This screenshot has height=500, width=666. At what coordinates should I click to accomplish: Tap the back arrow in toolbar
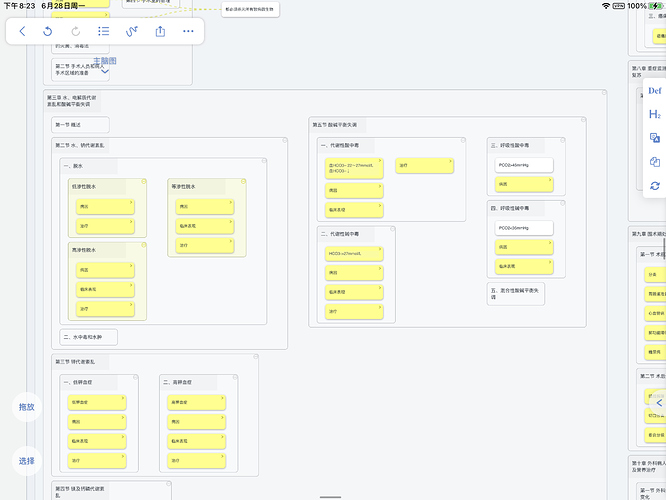[23, 31]
